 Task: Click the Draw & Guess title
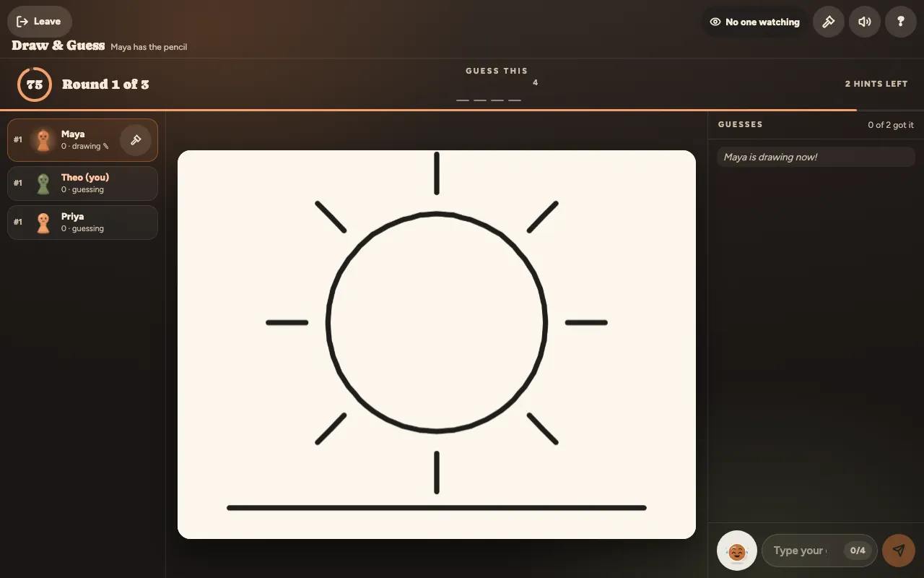(x=58, y=46)
